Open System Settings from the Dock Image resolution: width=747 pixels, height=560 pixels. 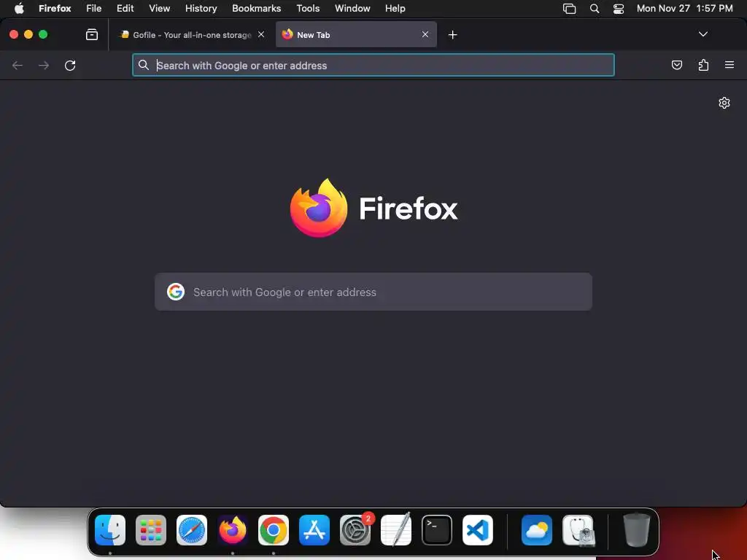(355, 530)
